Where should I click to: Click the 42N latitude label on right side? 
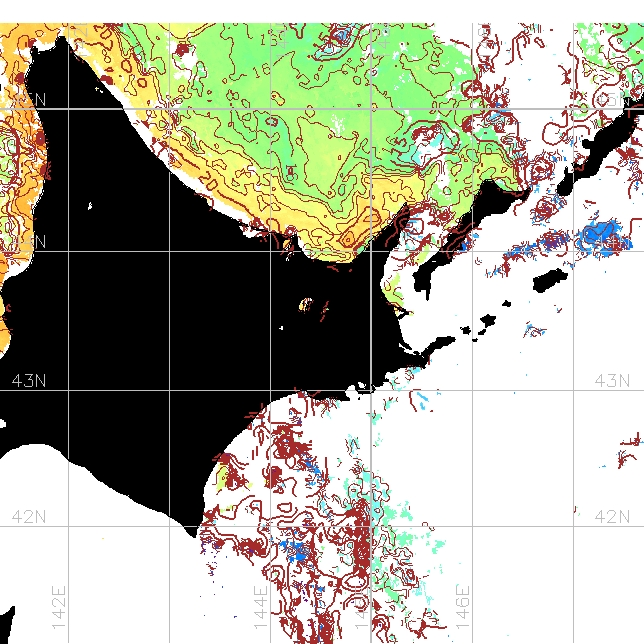612,516
